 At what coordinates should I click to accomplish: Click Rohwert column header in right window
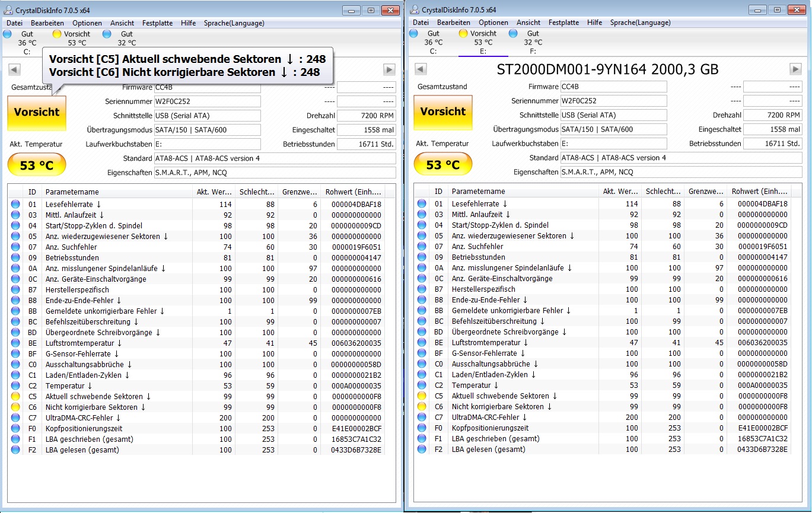pyautogui.click(x=759, y=192)
